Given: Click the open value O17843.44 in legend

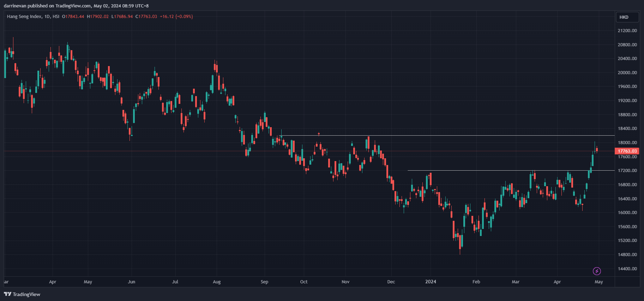Looking at the screenshot, I should [x=73, y=17].
